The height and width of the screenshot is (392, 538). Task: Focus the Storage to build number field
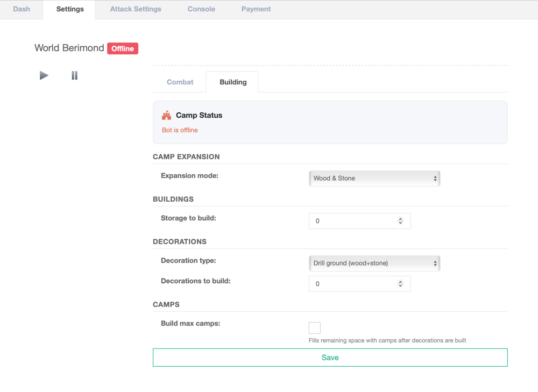tap(352, 221)
